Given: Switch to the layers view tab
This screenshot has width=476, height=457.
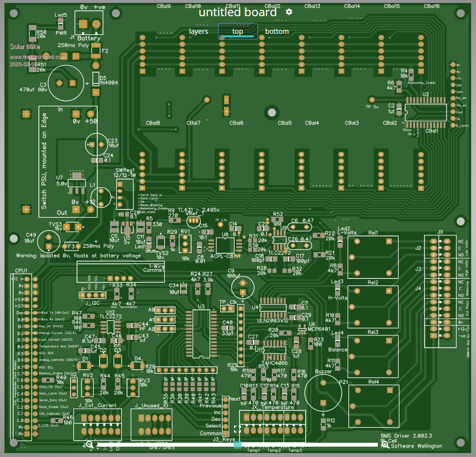Looking at the screenshot, I should pos(199,31).
